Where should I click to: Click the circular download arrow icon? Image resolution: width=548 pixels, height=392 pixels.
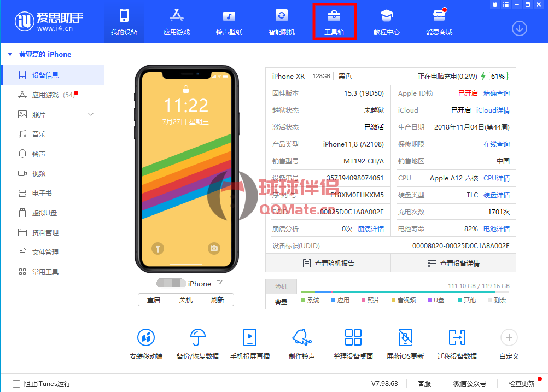(519, 28)
